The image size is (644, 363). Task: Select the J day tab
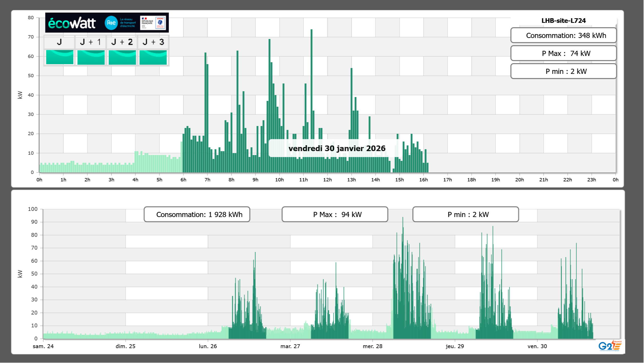point(59,42)
